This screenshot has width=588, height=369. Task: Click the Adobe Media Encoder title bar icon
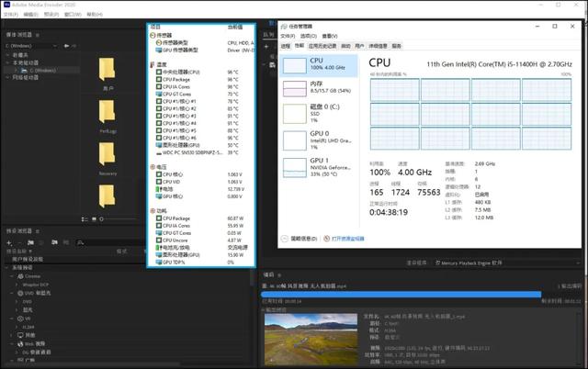6,5
